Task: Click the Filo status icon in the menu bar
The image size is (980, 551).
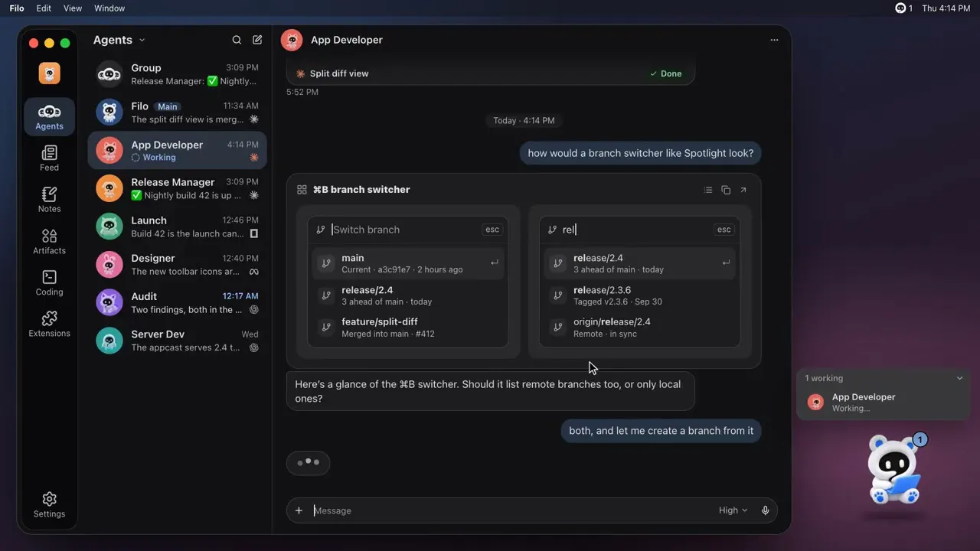Action: tap(903, 8)
